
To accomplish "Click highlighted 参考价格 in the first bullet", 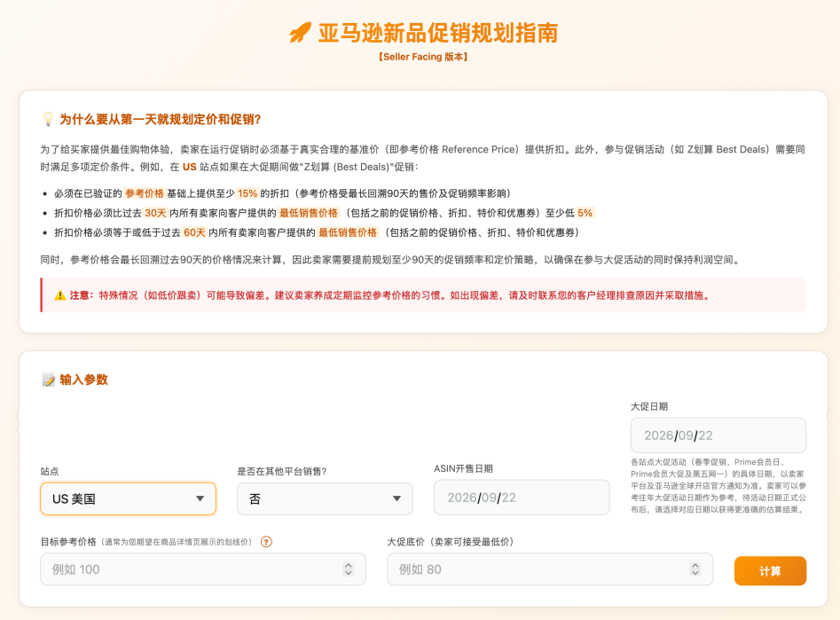I will (144, 193).
